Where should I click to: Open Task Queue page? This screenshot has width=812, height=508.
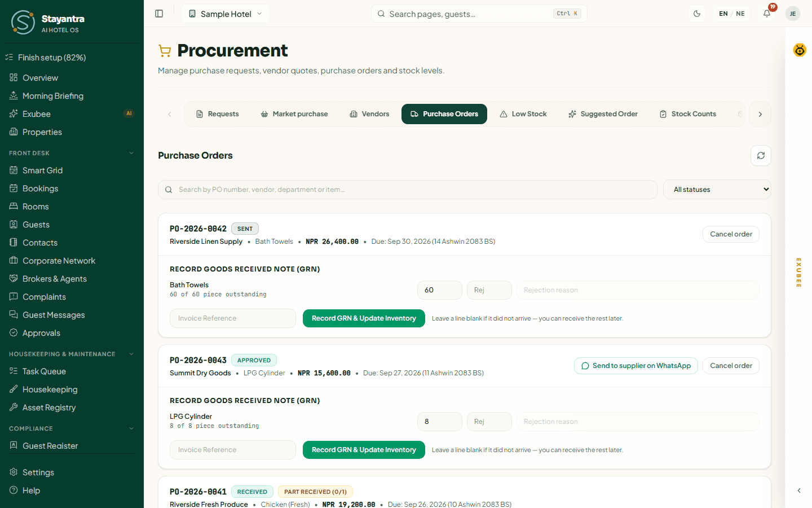pyautogui.click(x=44, y=371)
